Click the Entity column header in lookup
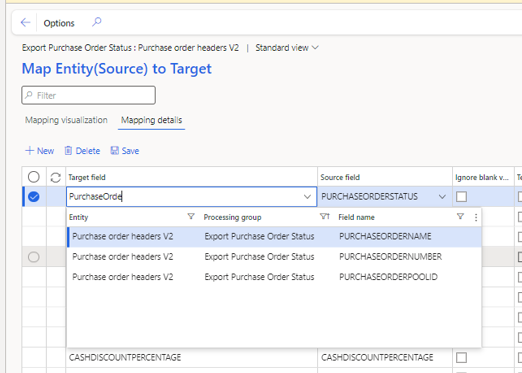Image resolution: width=522 pixels, height=373 pixels. pyautogui.click(x=78, y=217)
